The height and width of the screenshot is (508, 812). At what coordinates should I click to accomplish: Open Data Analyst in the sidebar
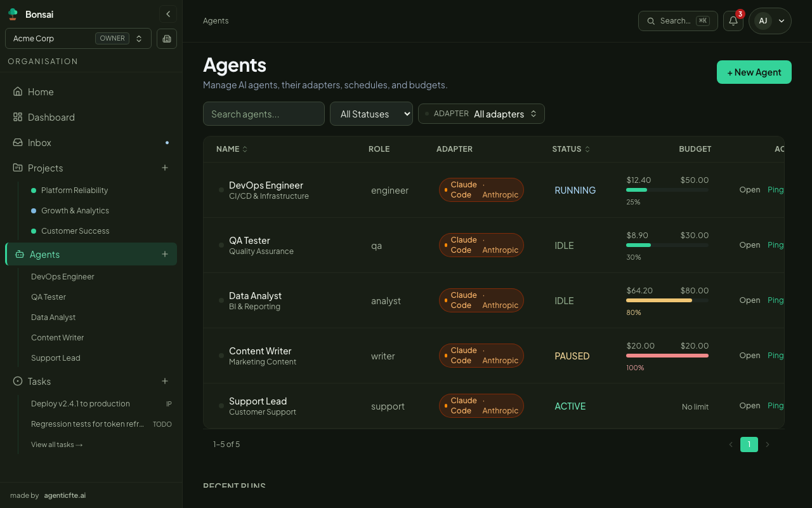(x=53, y=317)
